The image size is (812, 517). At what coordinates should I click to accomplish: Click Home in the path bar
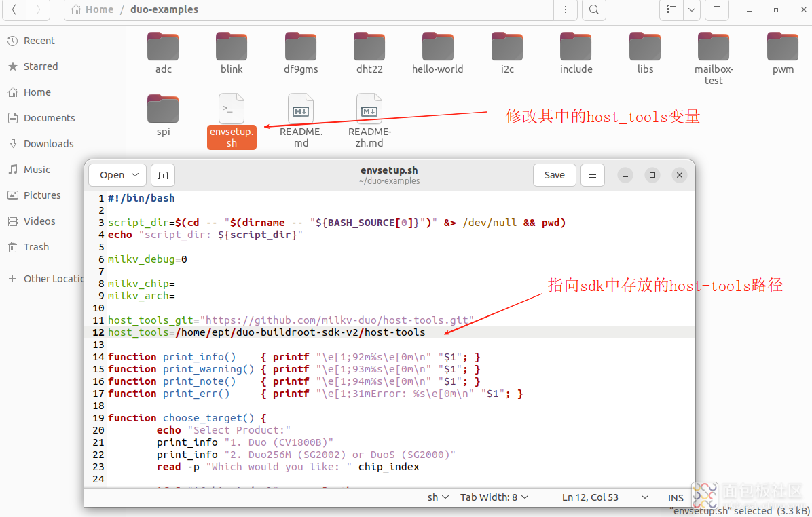92,9
